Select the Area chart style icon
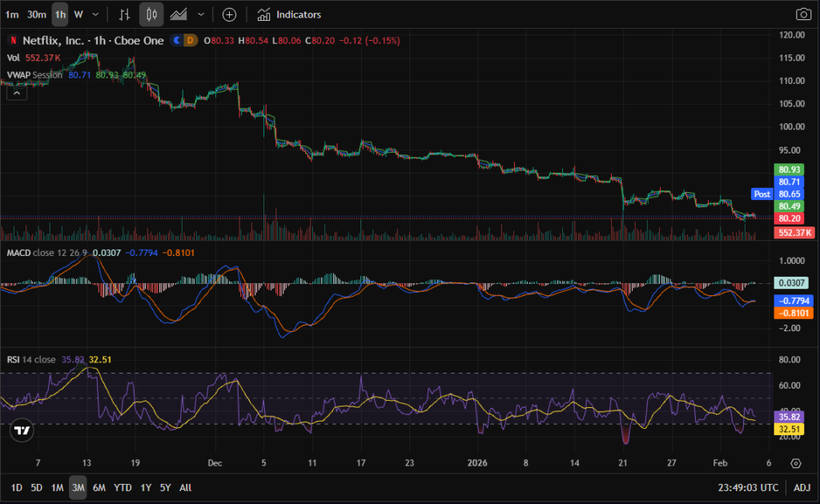 coord(179,14)
